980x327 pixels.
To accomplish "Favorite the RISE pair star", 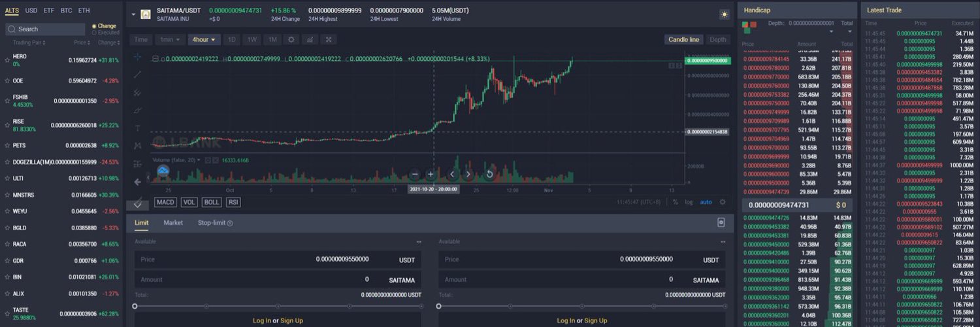I will [x=7, y=125].
